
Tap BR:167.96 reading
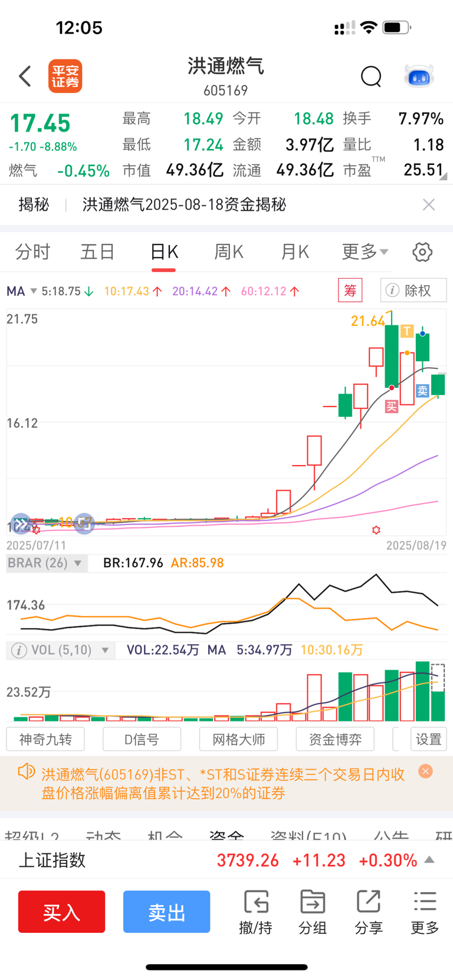133,563
